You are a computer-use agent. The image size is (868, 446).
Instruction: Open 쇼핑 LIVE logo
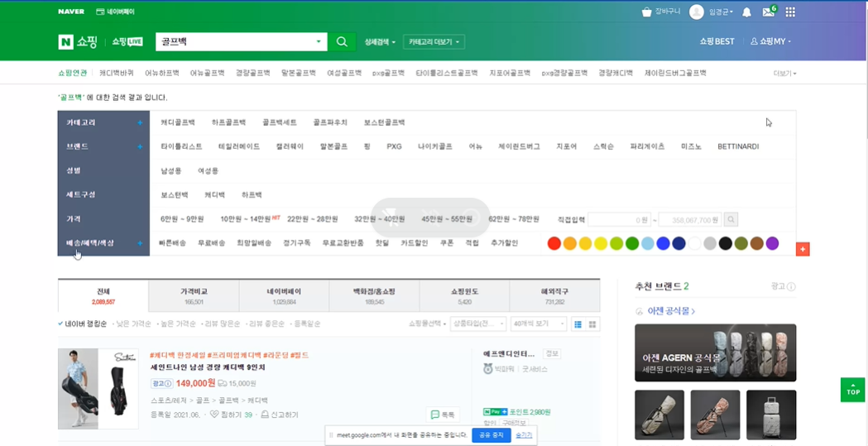point(127,41)
